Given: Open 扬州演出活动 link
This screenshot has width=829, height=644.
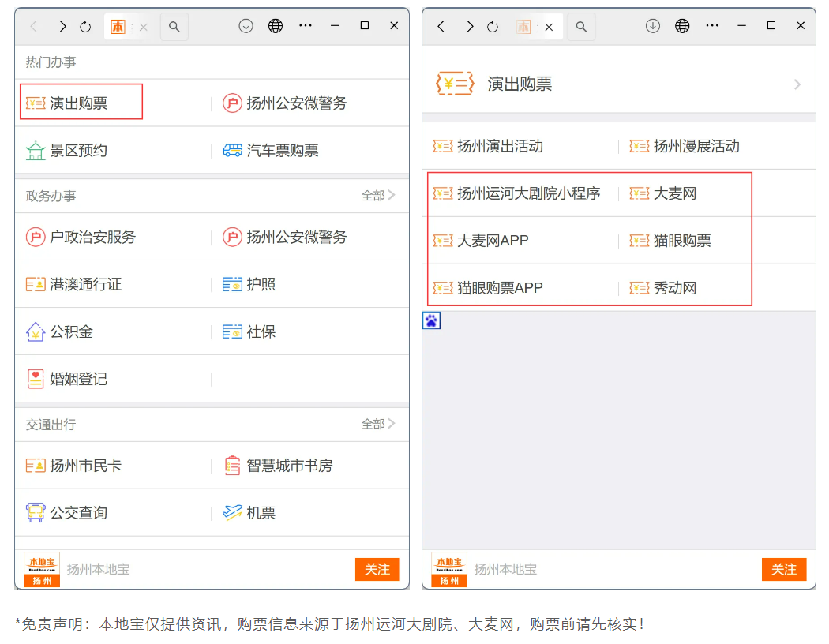Looking at the screenshot, I should click(488, 146).
